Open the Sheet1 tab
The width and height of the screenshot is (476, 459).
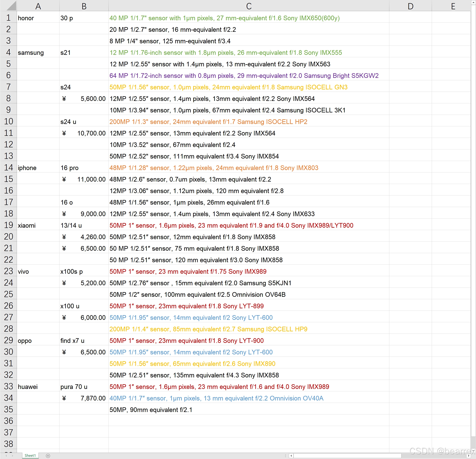[x=30, y=456]
